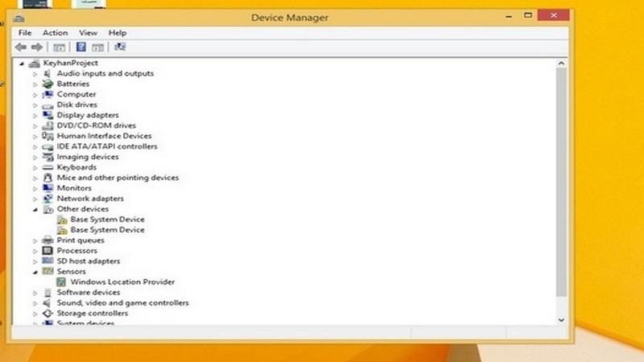Click Scan for hardware changes icon

coord(120,47)
